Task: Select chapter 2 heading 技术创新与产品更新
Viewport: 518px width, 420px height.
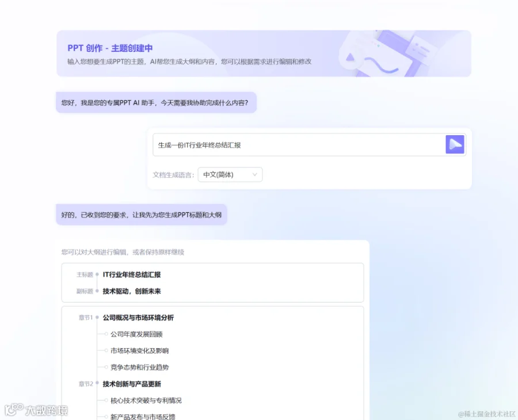Action: pos(131,384)
